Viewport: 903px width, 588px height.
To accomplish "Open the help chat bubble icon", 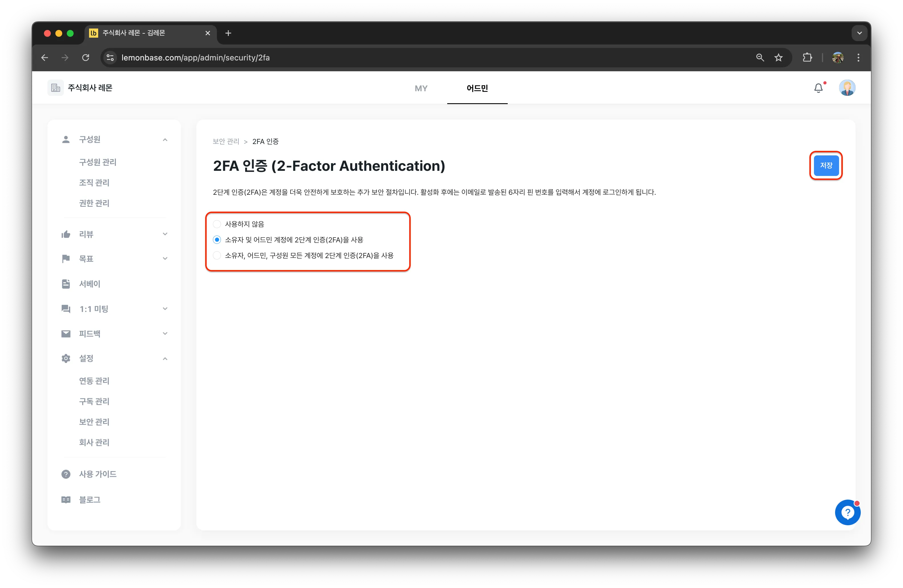I will pyautogui.click(x=848, y=512).
